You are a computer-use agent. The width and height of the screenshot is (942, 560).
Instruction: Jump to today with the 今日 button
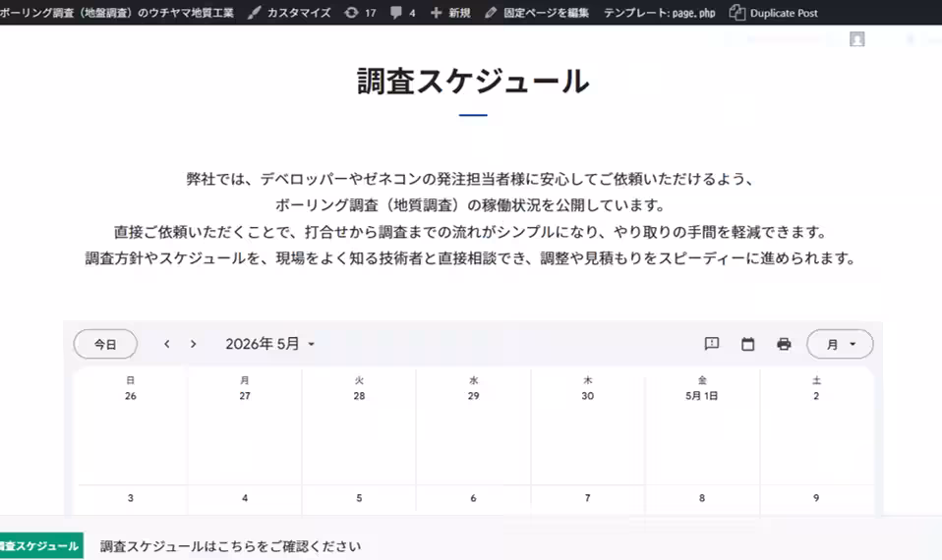tap(105, 344)
